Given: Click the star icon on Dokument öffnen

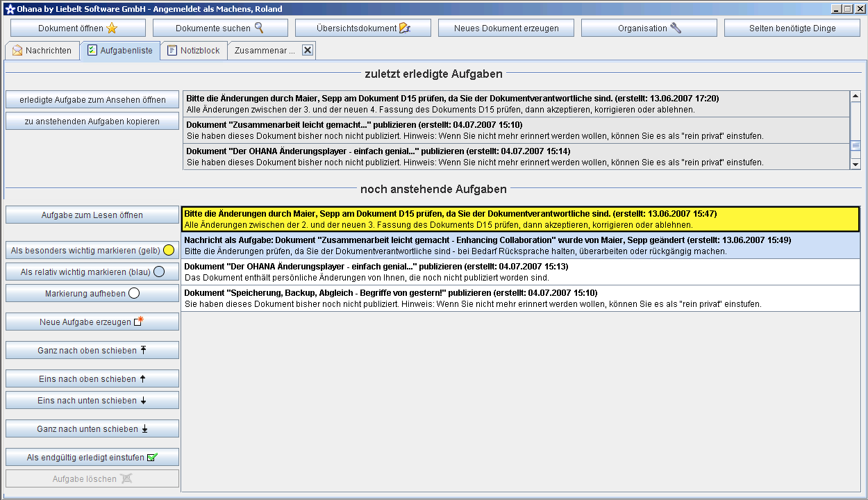Looking at the screenshot, I should point(112,28).
